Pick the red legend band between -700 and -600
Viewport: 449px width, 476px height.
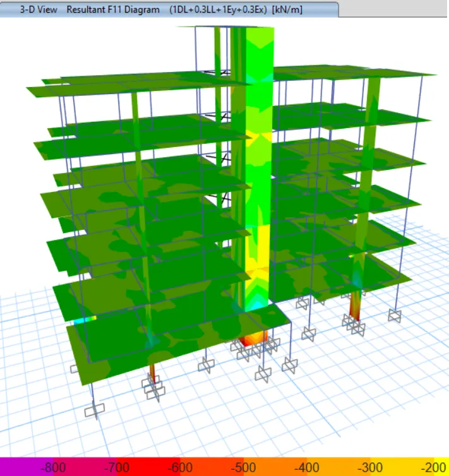(148, 467)
